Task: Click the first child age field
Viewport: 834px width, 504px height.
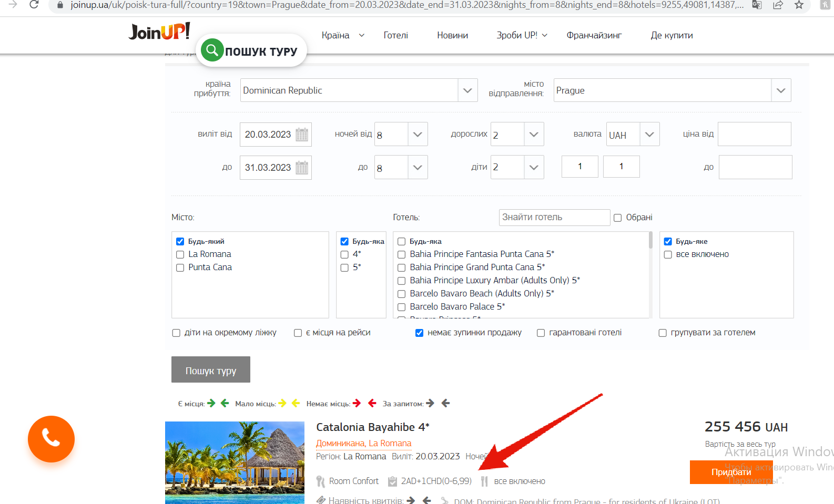Action: (580, 167)
